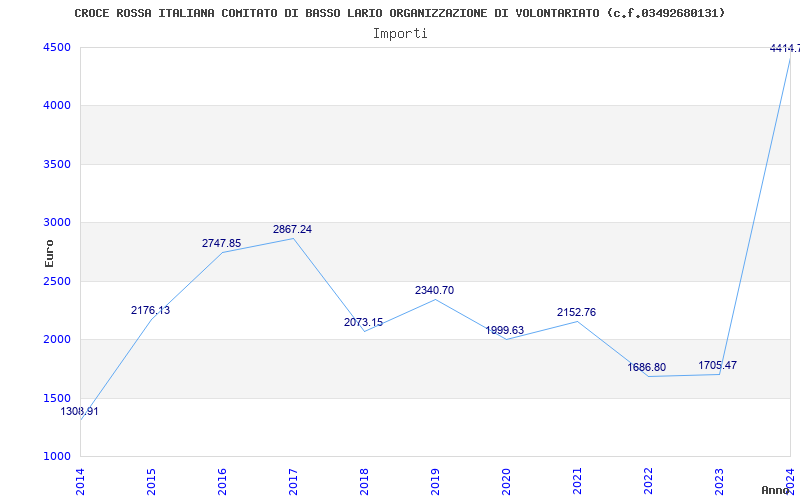This screenshot has height=500, width=800.
Task: Select data label 2747.85
Action: tap(221, 243)
